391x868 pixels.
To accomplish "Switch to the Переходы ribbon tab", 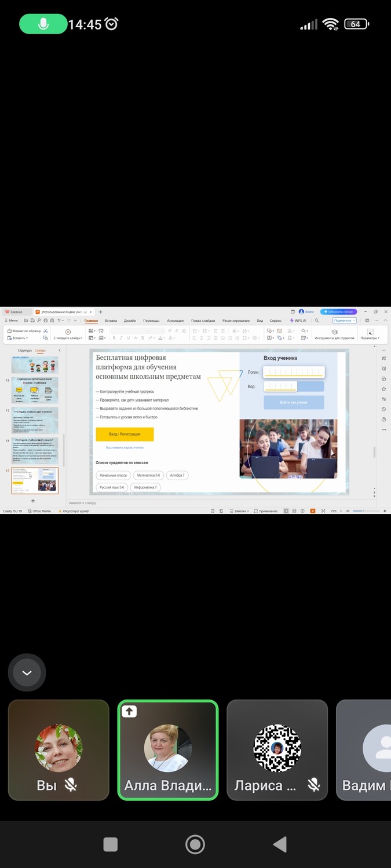I will (x=151, y=321).
